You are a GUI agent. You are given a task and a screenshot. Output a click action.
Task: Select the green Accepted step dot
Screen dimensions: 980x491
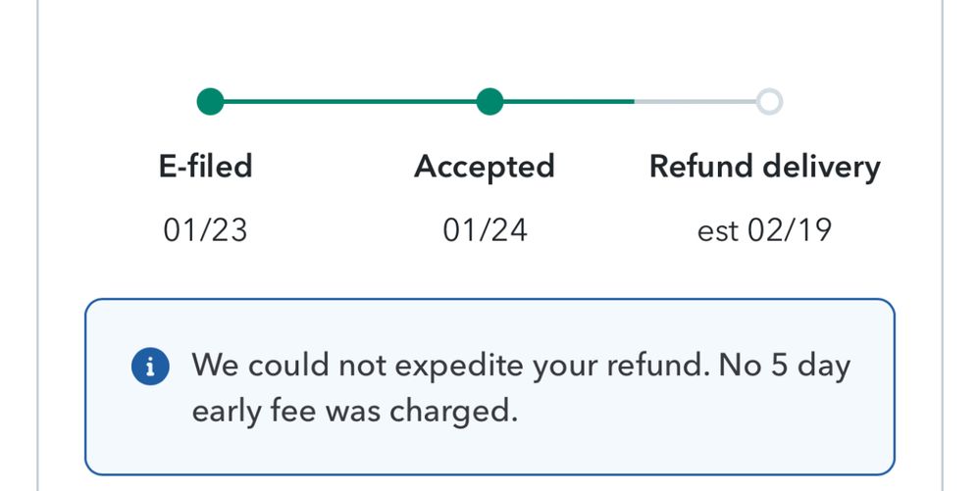coord(490,101)
